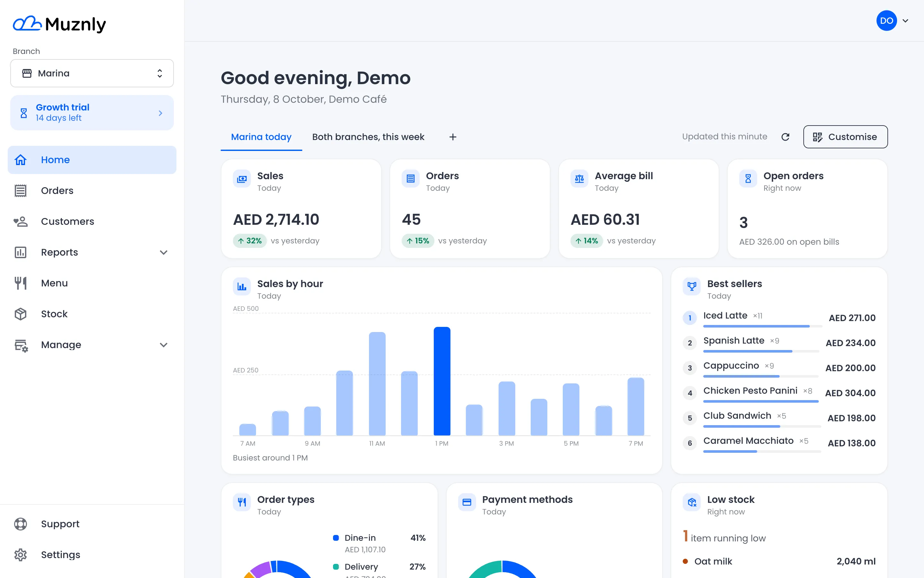924x578 pixels.
Task: Click the Sales 32% vs yesterday badge
Action: [250, 241]
